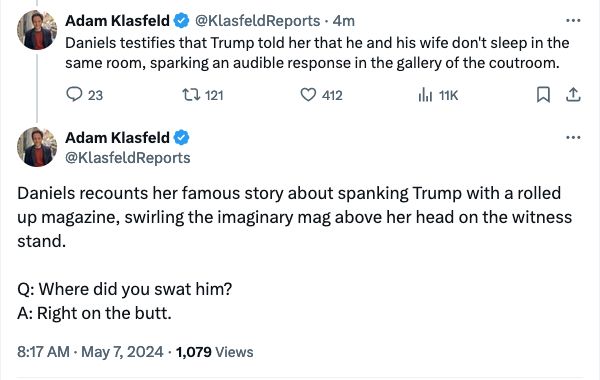Image resolution: width=600 pixels, height=380 pixels.
Task: Open the profile photo on the first tweet
Action: pos(37,30)
